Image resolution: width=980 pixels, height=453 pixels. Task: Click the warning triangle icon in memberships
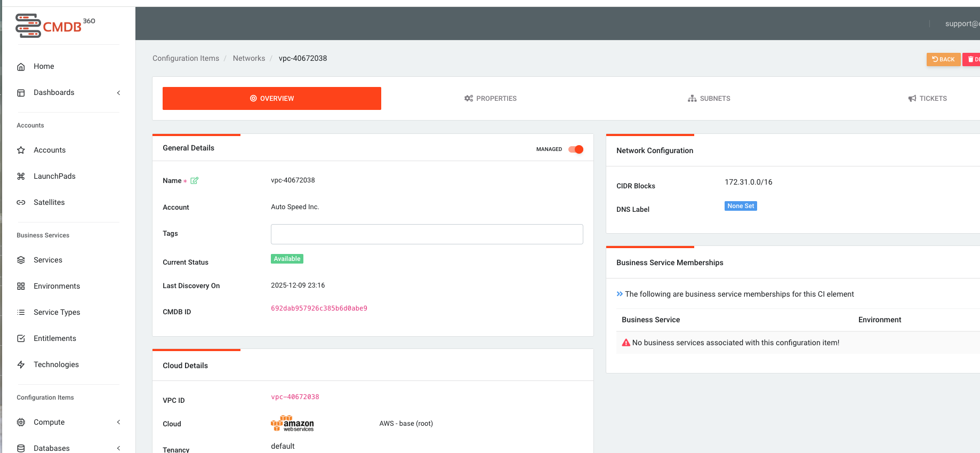[x=626, y=343]
